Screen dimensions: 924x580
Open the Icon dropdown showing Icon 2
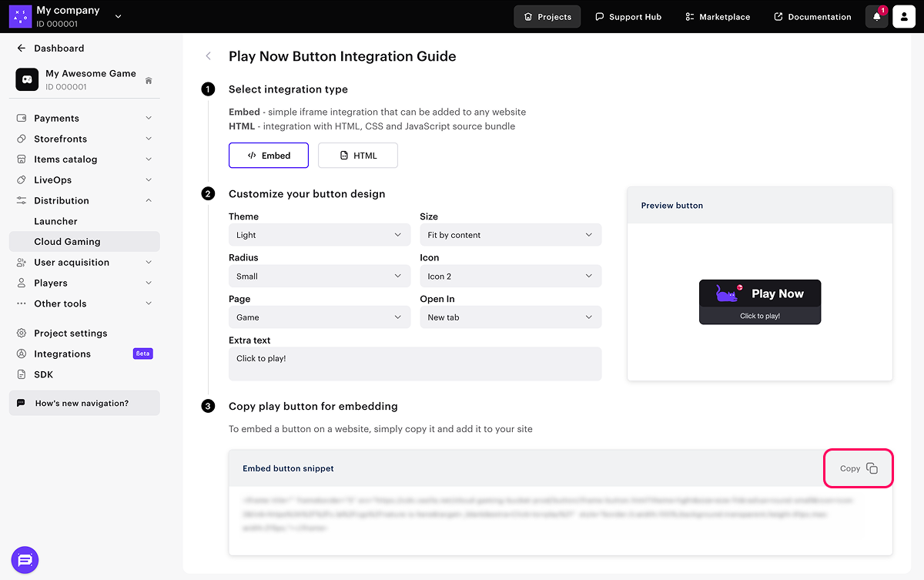[510, 276]
